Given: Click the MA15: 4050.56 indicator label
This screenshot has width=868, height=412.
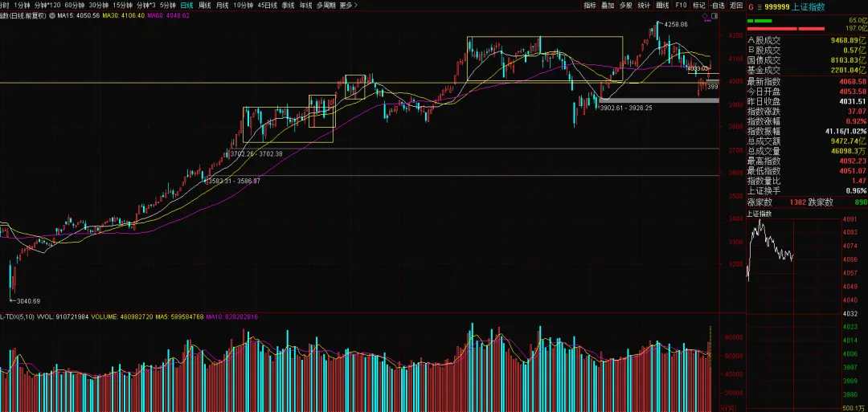Looking at the screenshot, I should (x=78, y=15).
